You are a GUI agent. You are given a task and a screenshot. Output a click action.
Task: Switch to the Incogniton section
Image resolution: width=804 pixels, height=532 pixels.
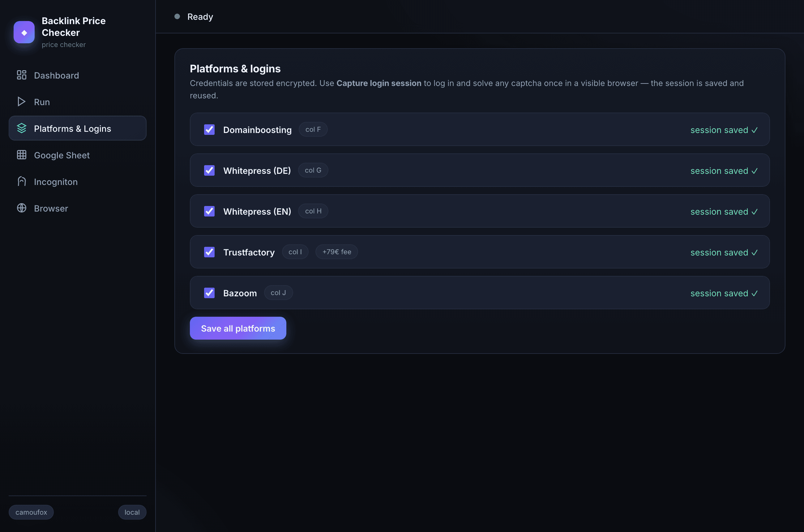tap(77, 181)
